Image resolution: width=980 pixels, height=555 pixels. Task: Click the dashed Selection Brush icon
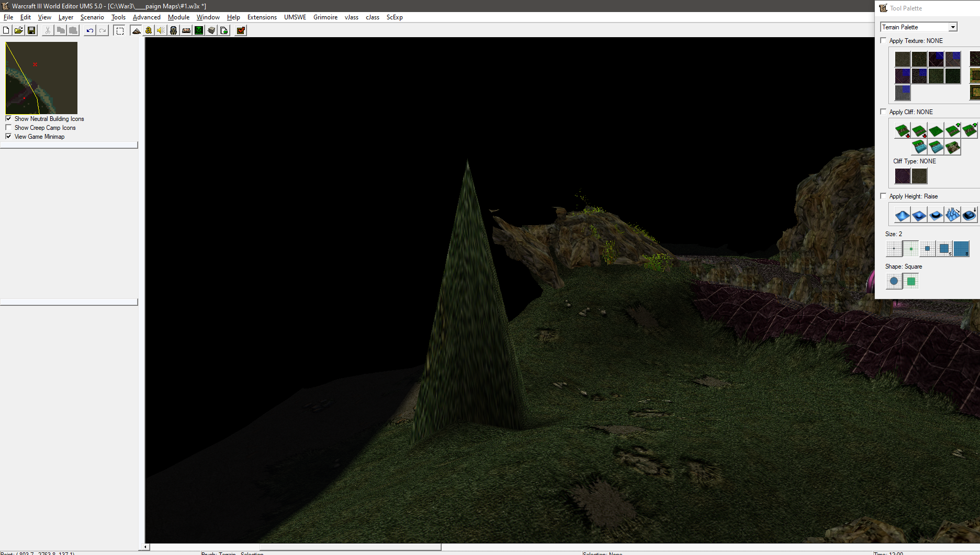(120, 30)
